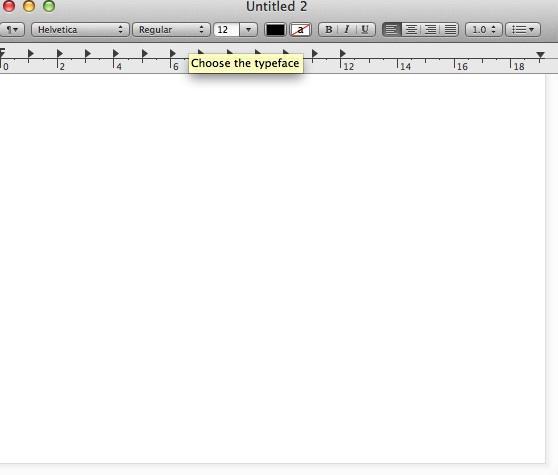Click the text background color swatch
The height and width of the screenshot is (475, 558).
300,30
